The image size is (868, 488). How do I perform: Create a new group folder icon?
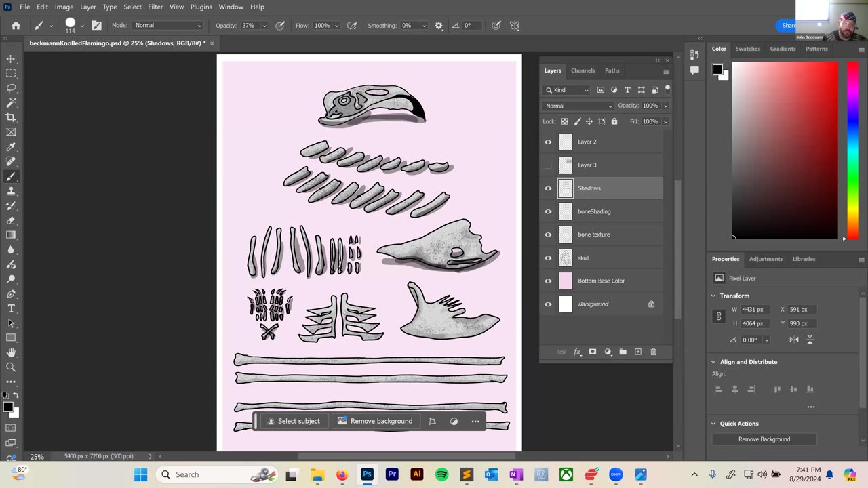(623, 352)
